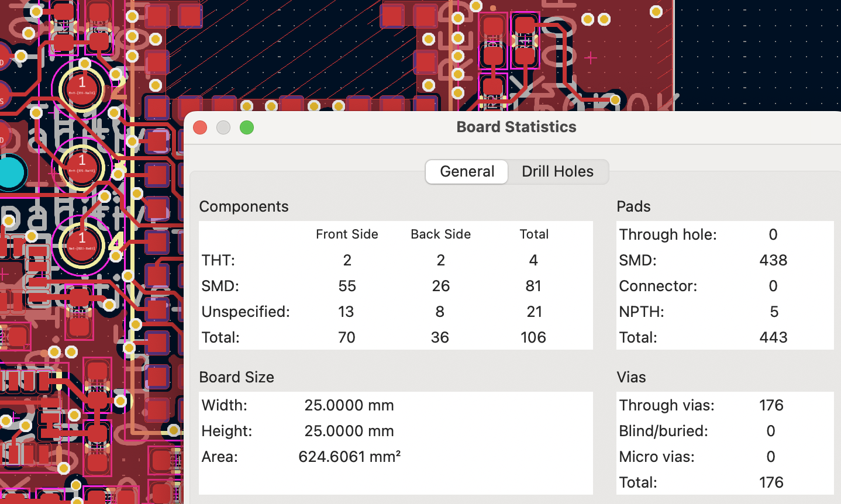This screenshot has height=504, width=841.
Task: Click Unspecified total count 21
Action: coord(534,312)
